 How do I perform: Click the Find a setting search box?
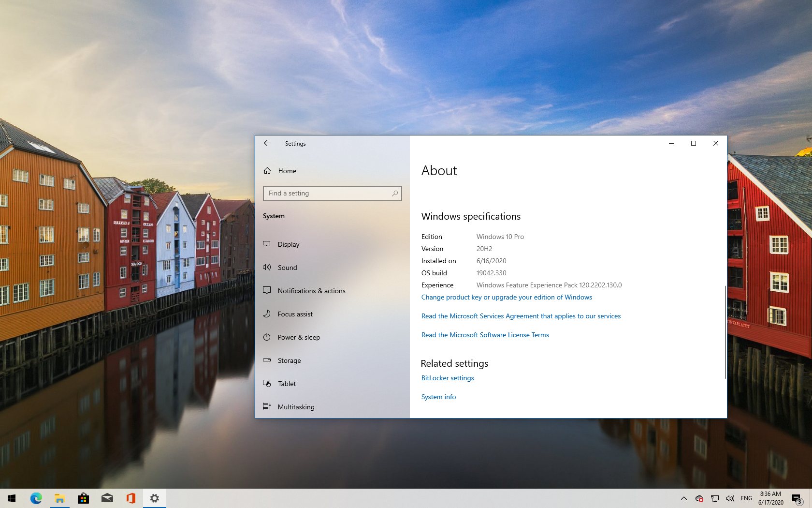tap(333, 193)
